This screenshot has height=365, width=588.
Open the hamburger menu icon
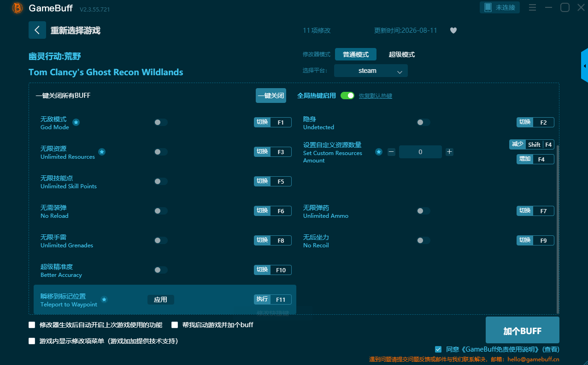[x=532, y=8]
